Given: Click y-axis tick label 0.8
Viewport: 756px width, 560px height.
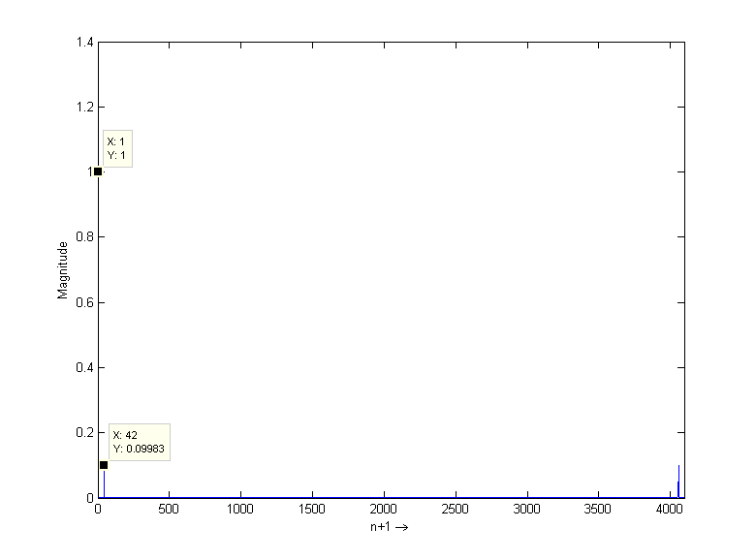Looking at the screenshot, I should point(85,236).
